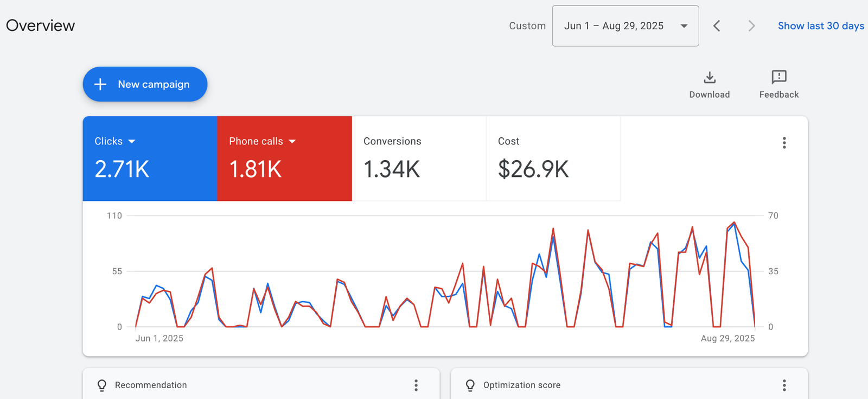This screenshot has width=868, height=399.
Task: Expand the Clicks metric dropdown arrow
Action: [132, 142]
